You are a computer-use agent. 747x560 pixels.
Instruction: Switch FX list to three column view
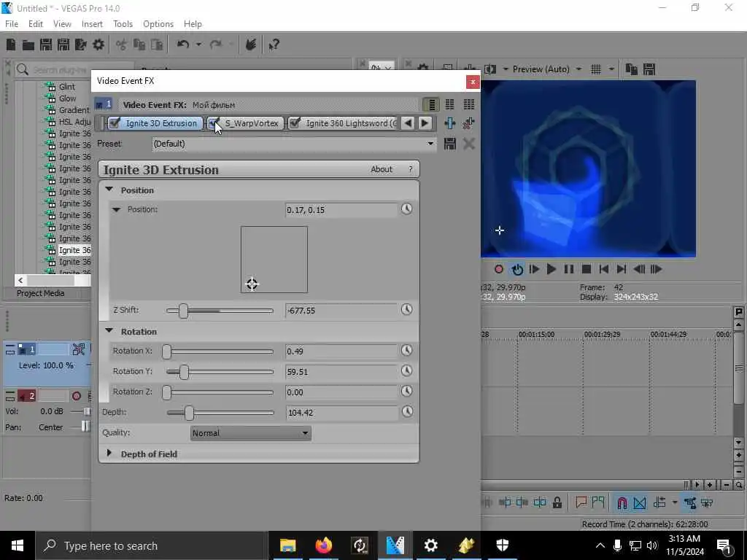click(x=469, y=104)
